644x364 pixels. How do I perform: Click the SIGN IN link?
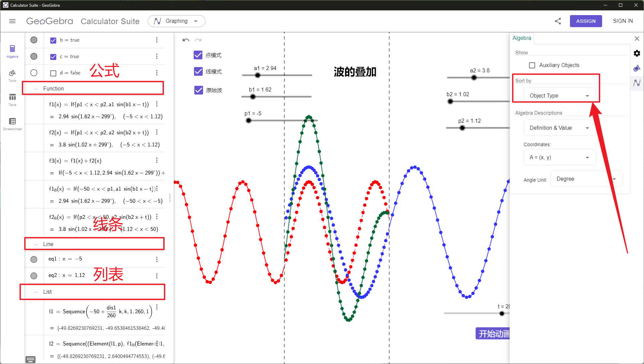click(x=623, y=21)
